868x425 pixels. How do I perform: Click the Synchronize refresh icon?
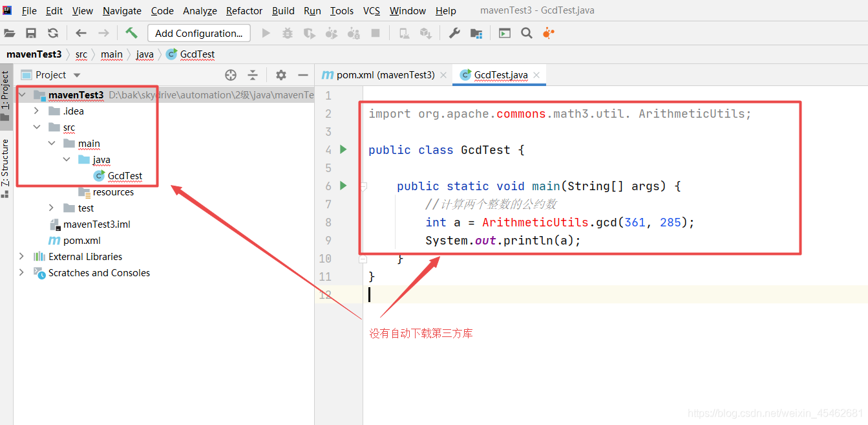click(x=53, y=33)
